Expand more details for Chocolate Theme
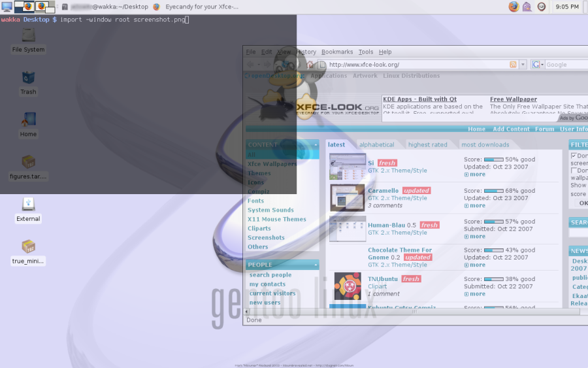Screen dimensions: 588x368 475,265
